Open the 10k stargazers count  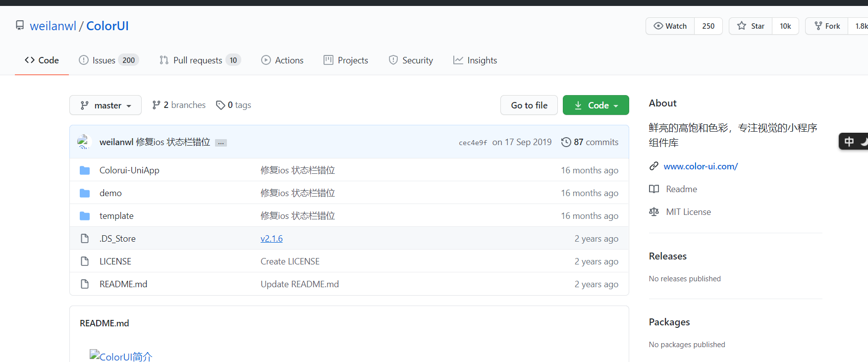click(x=785, y=26)
